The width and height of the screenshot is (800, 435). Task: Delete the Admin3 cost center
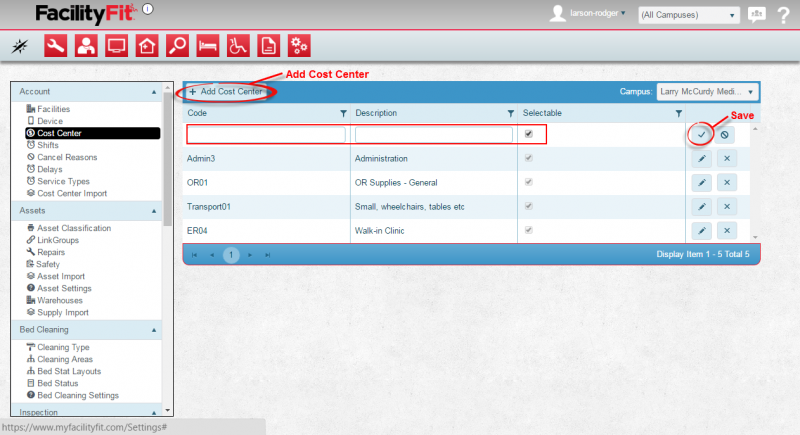click(727, 159)
